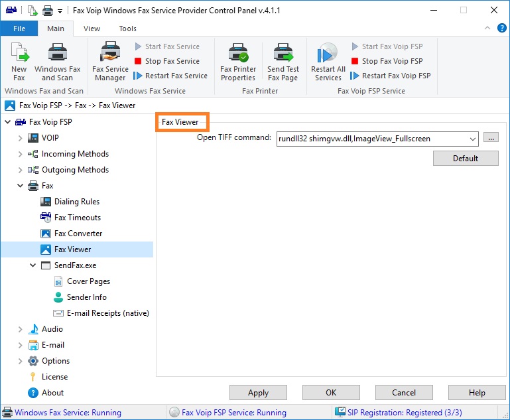
Task: Expand Incoming Methods node
Action: point(20,154)
